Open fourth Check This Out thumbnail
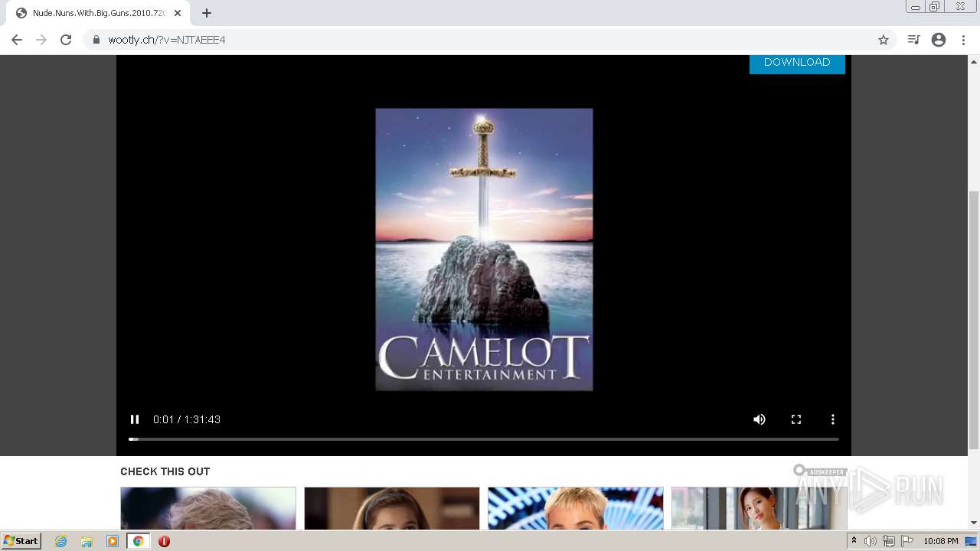Screen dimensions: 980x551 tap(759, 508)
